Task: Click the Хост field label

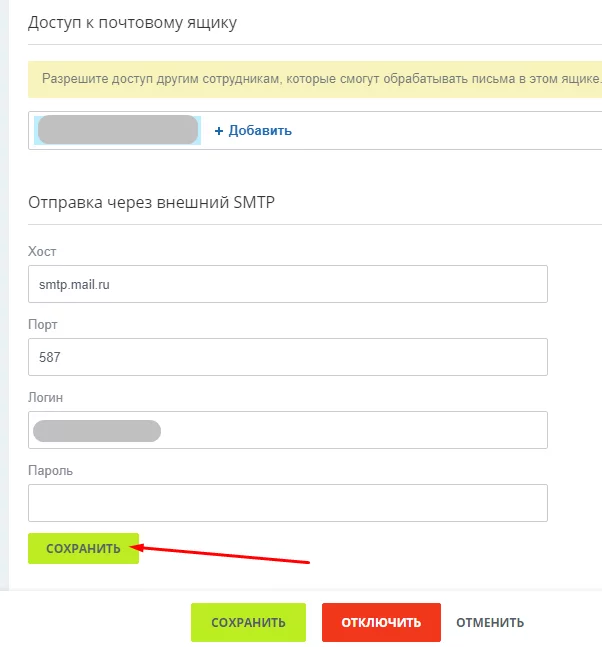Action: 41,251
